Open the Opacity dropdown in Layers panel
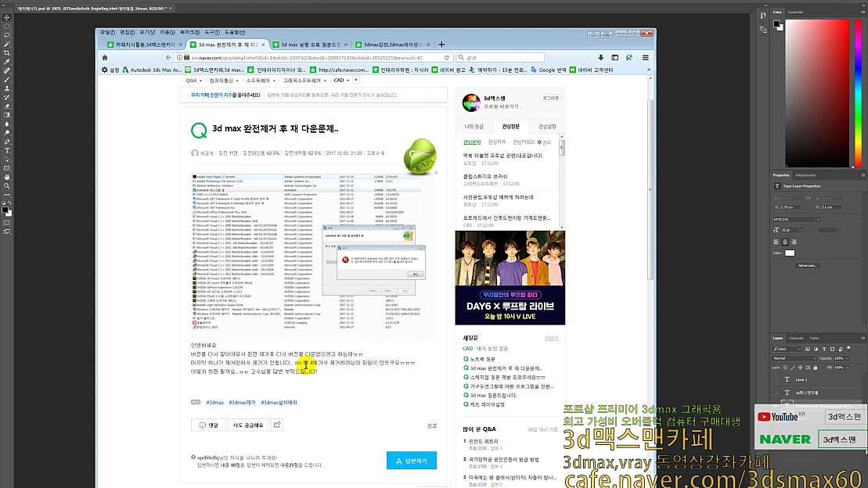This screenshot has width=868, height=488. 846,357
